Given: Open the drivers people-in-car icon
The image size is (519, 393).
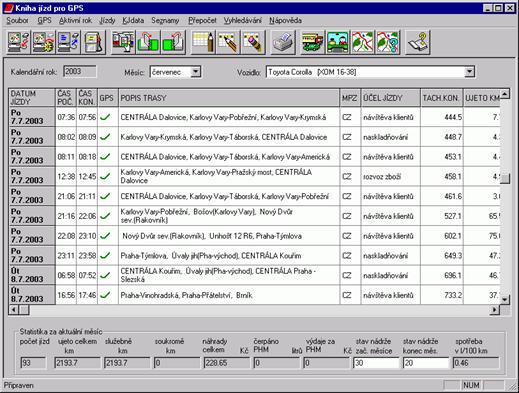Looking at the screenshot, I should 337,42.
